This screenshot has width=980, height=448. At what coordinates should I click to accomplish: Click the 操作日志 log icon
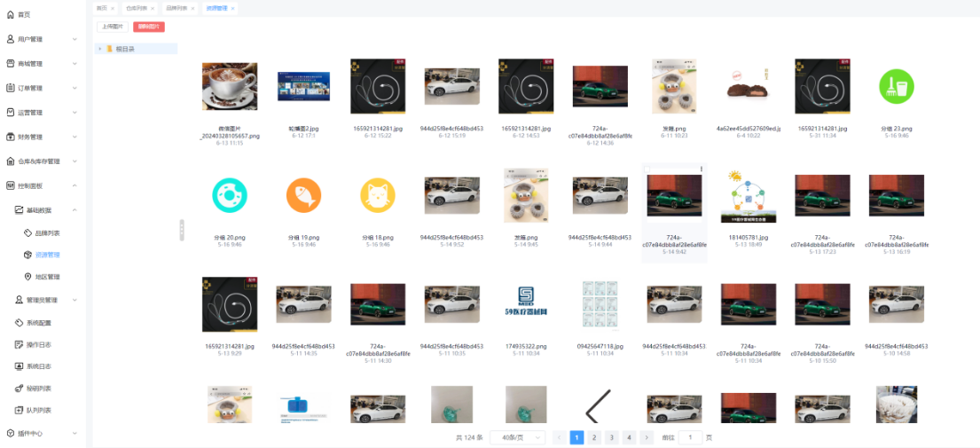click(19, 344)
